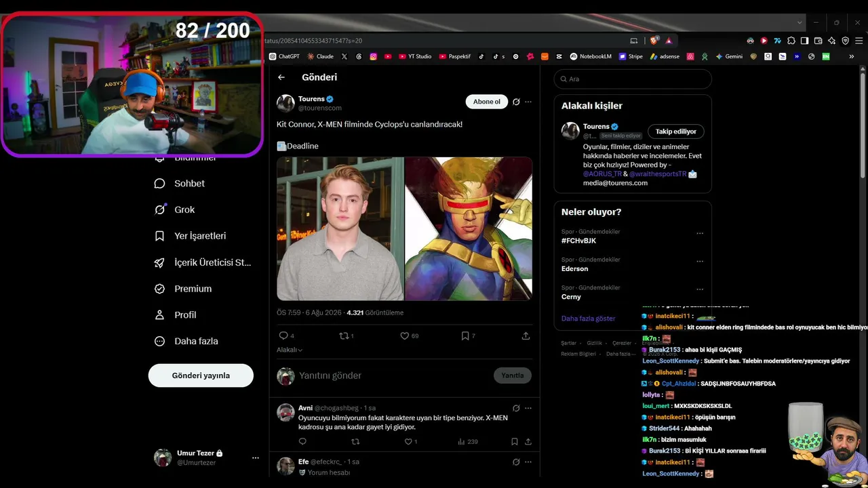Open İçerik Üreticisi St... in the sidebar

click(203, 263)
